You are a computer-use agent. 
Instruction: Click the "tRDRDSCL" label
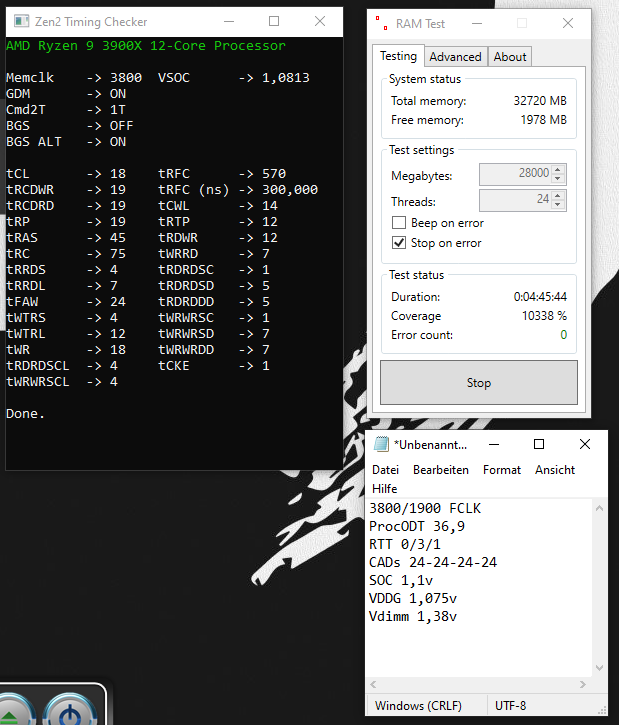pos(37,366)
